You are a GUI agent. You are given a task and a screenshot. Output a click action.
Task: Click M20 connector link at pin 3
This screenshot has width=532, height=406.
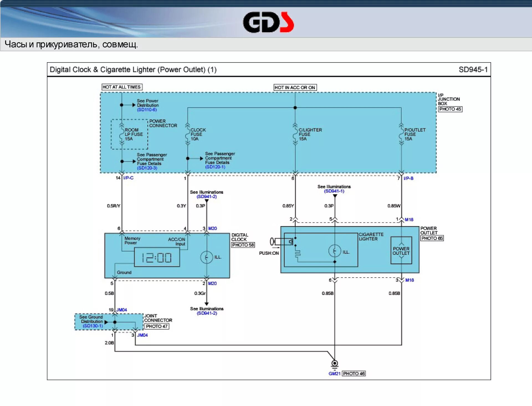pyautogui.click(x=213, y=228)
